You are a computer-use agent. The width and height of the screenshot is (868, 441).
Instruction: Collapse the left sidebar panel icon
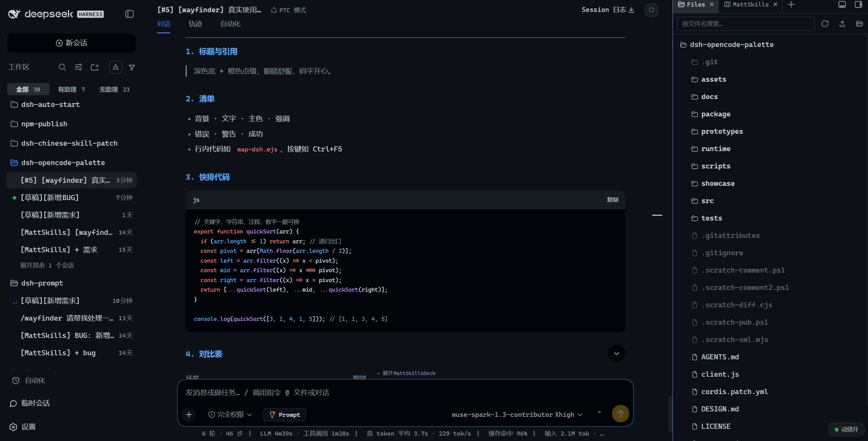(x=129, y=14)
